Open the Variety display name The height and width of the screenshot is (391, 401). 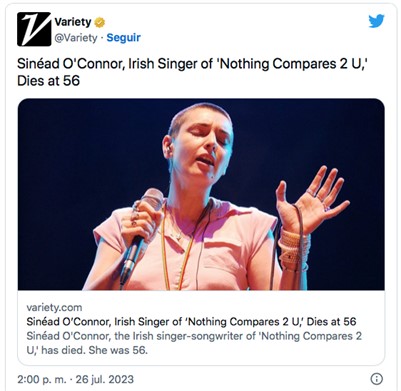tap(73, 22)
